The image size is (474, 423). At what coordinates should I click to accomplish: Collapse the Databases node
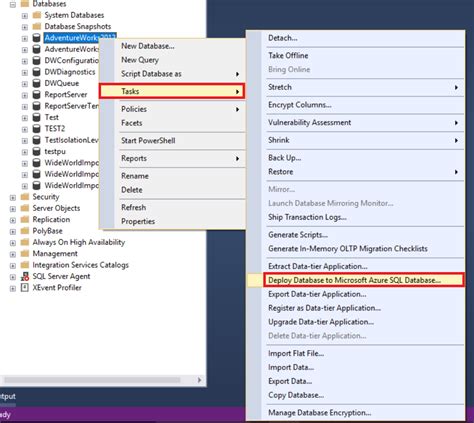tap(13, 5)
